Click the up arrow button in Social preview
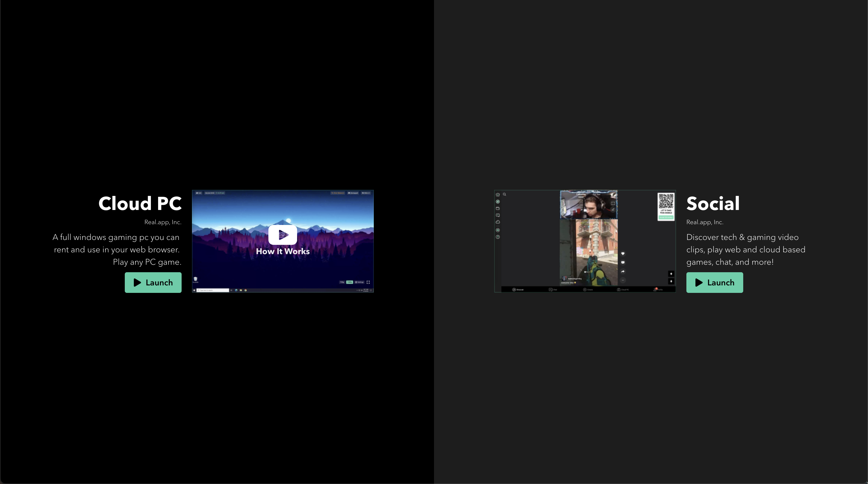 (x=671, y=274)
